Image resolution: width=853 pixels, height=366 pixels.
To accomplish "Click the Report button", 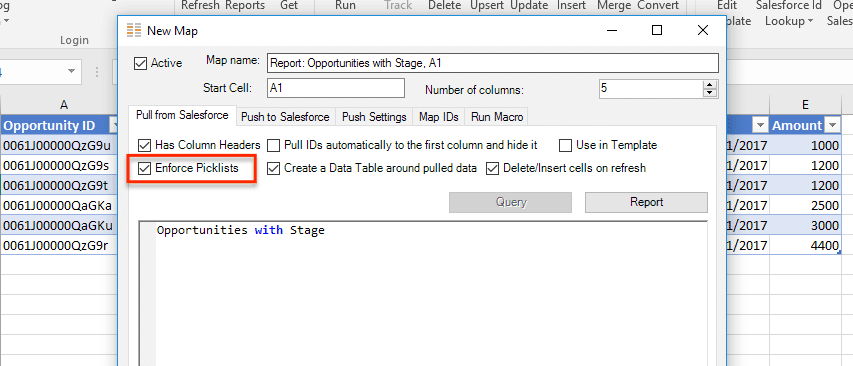I will point(646,202).
